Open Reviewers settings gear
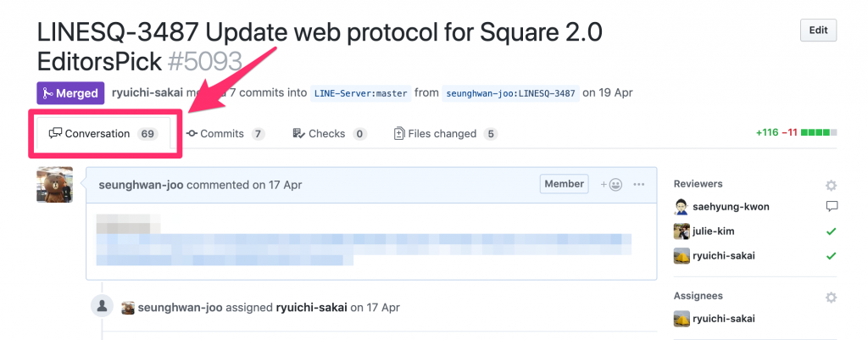Image resolution: width=868 pixels, height=340 pixels. [x=831, y=185]
